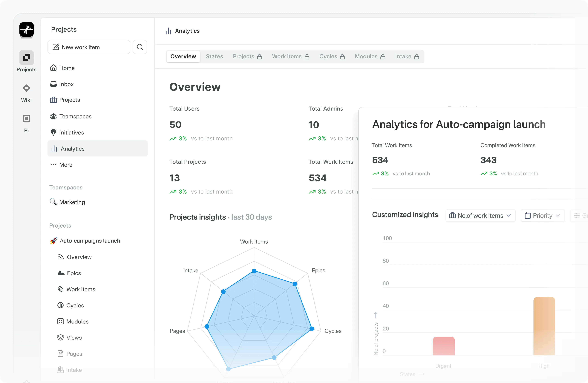588x383 pixels.
Task: Switch to the States tab
Action: pyautogui.click(x=214, y=57)
